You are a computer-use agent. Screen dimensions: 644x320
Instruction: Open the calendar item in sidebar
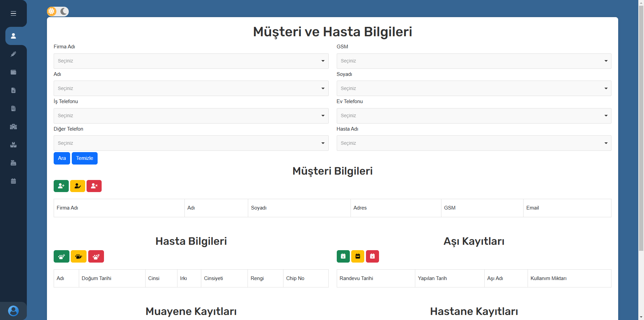pyautogui.click(x=13, y=181)
